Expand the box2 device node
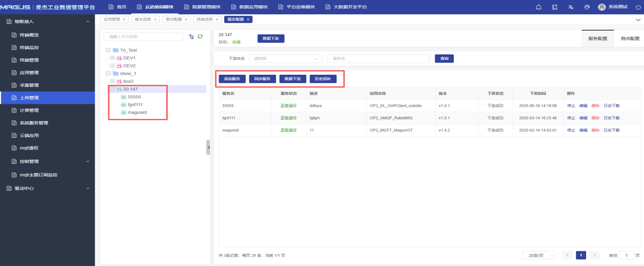The width and height of the screenshot is (644, 266). point(112,81)
